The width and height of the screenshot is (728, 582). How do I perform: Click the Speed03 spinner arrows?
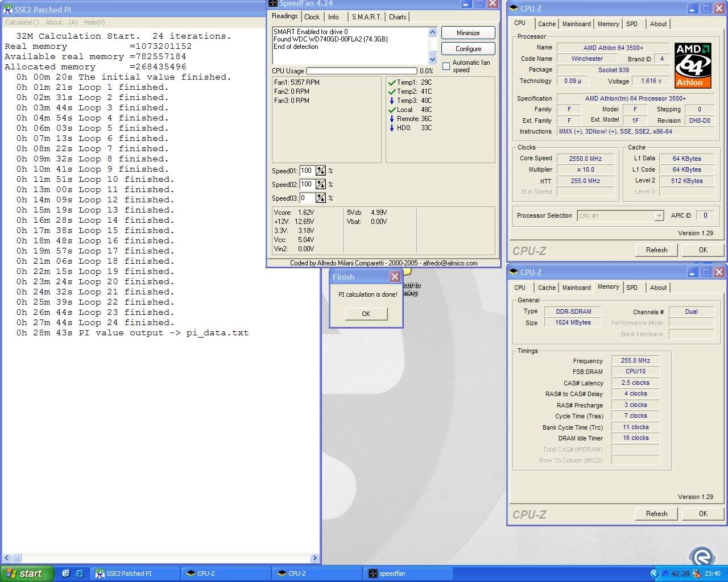[321, 198]
